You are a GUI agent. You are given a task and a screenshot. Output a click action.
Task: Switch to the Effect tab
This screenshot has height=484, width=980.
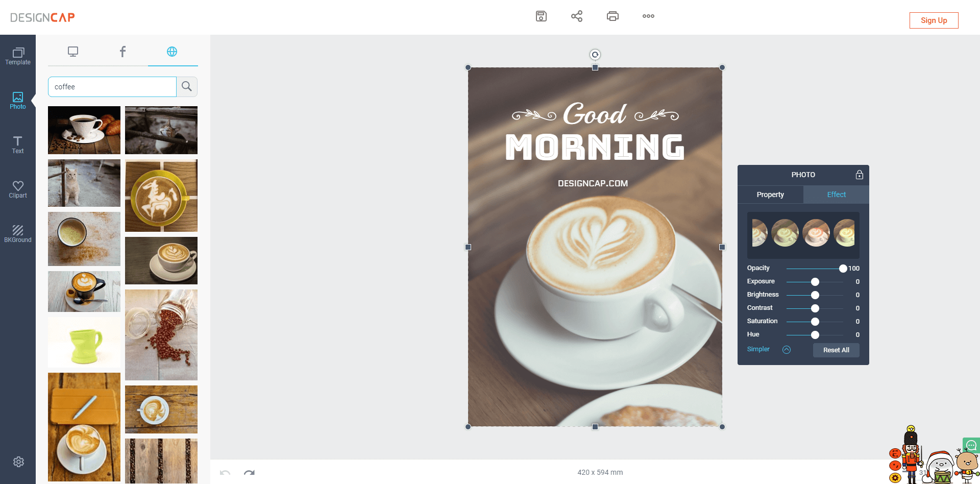coord(836,195)
